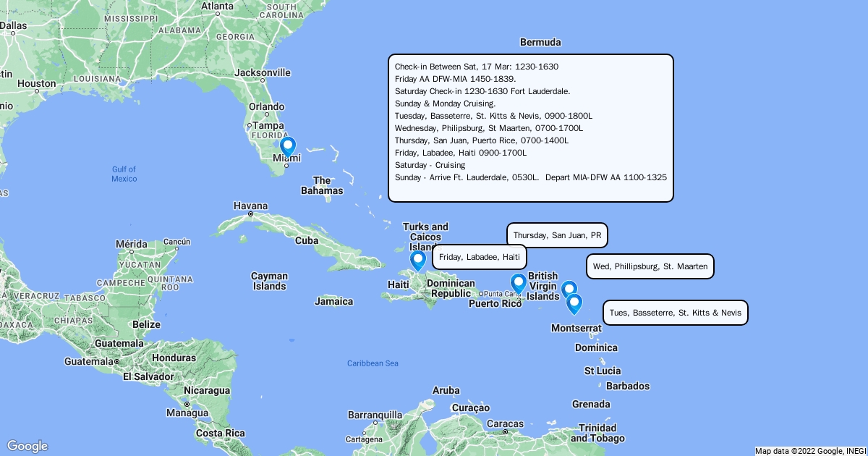This screenshot has width=868, height=456.
Task: Click the Curaçao island label
Action: pyautogui.click(x=471, y=408)
